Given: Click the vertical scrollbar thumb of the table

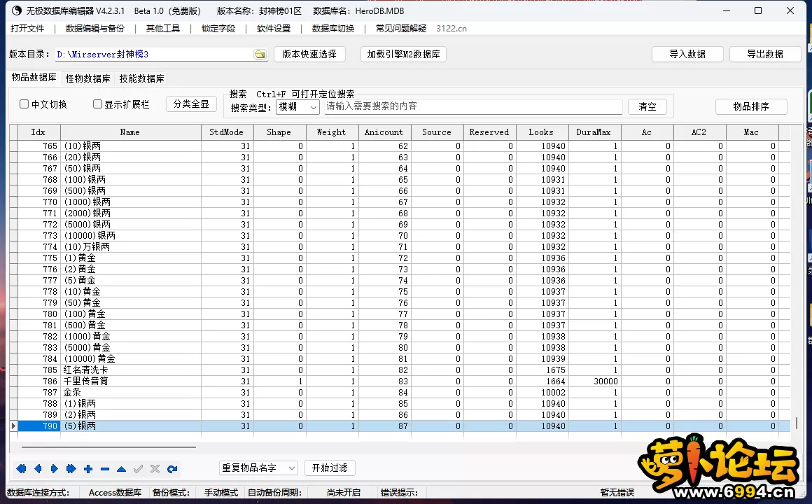Looking at the screenshot, I should (x=796, y=423).
